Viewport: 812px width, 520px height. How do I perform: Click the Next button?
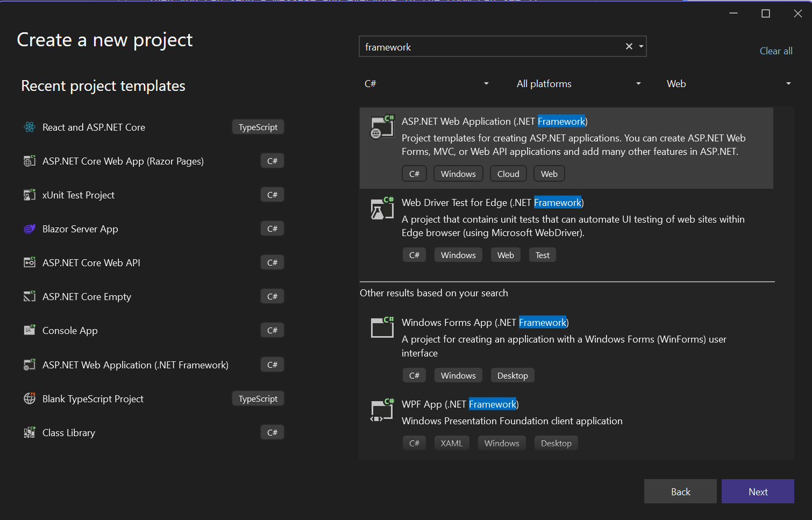point(758,491)
